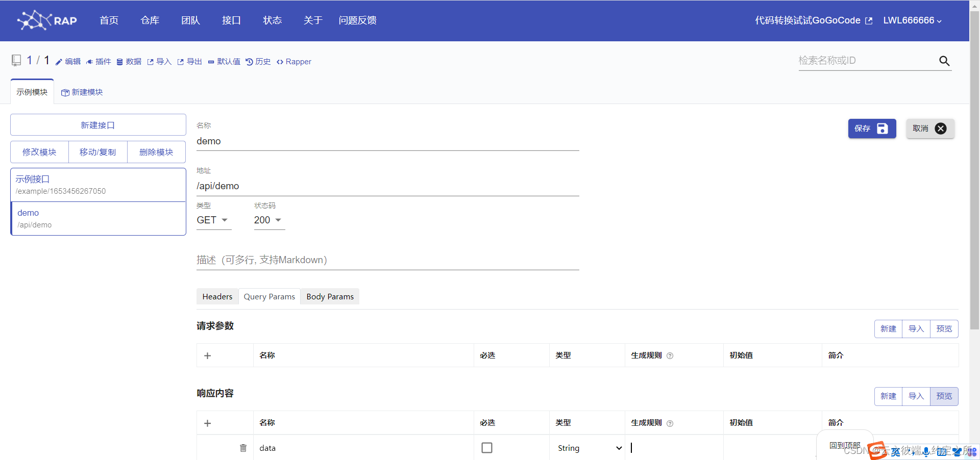The width and height of the screenshot is (980, 460).
Task: Select 示例接口 in interface list
Action: [x=98, y=185]
